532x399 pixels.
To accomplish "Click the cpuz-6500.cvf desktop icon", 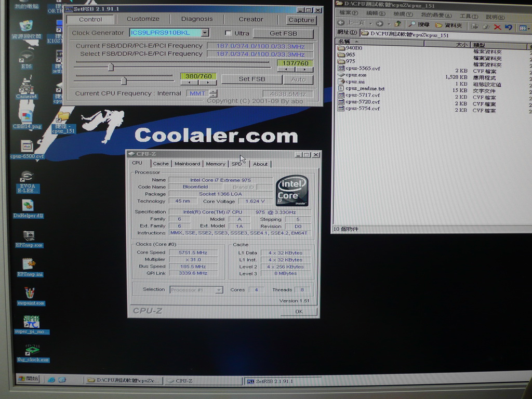I will coord(27,150).
